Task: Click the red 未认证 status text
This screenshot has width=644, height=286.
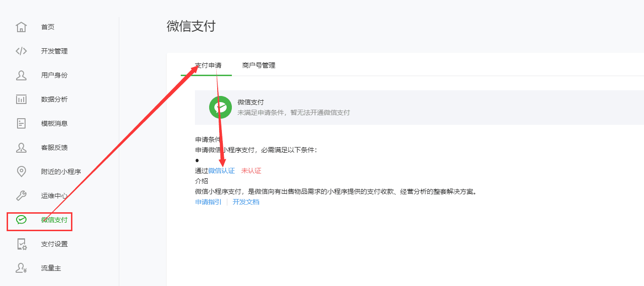Action: 251,171
